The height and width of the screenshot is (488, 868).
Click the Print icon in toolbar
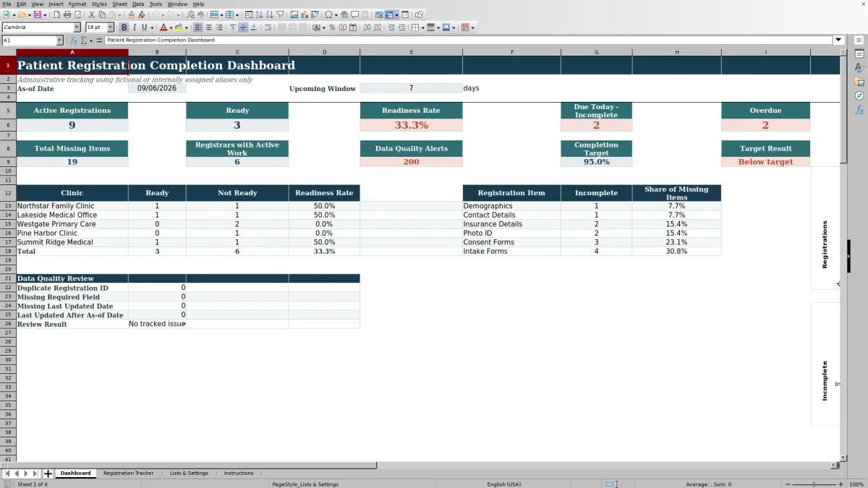[x=67, y=14]
